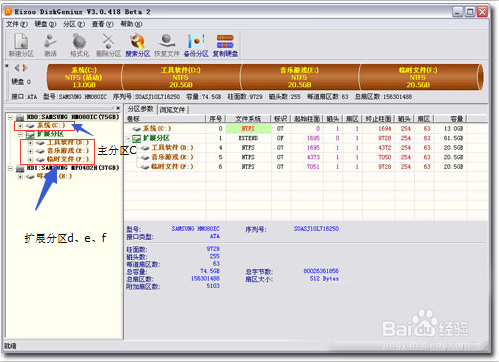The height and width of the screenshot is (362, 499).
Task: Click total bytes value 80026361856
Action: pyautogui.click(x=321, y=271)
